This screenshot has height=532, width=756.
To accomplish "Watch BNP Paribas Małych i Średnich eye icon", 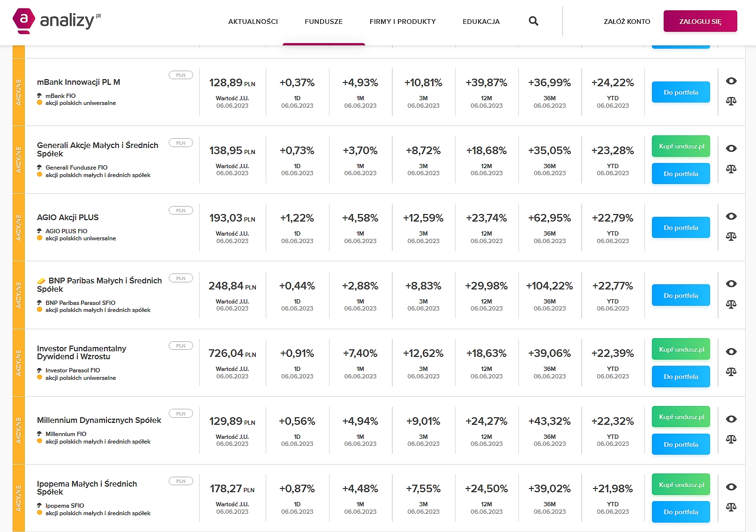I will (x=731, y=284).
